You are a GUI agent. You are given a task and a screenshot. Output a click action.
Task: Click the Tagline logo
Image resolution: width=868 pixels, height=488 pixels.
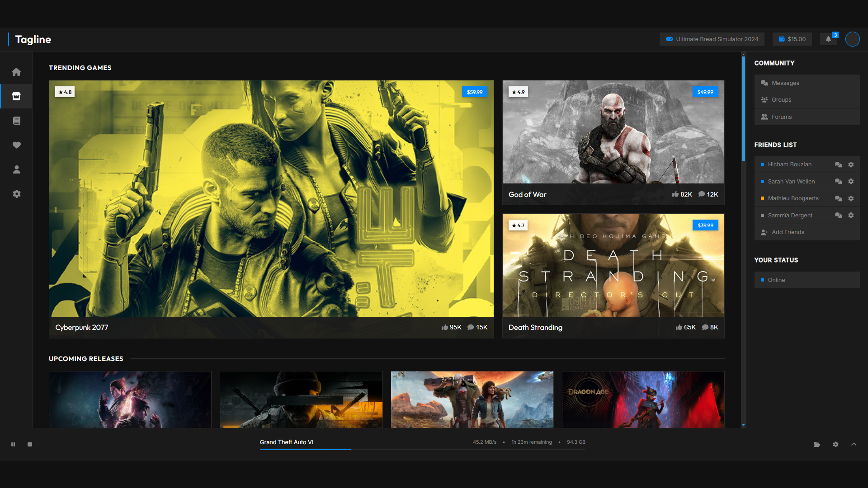tap(33, 39)
